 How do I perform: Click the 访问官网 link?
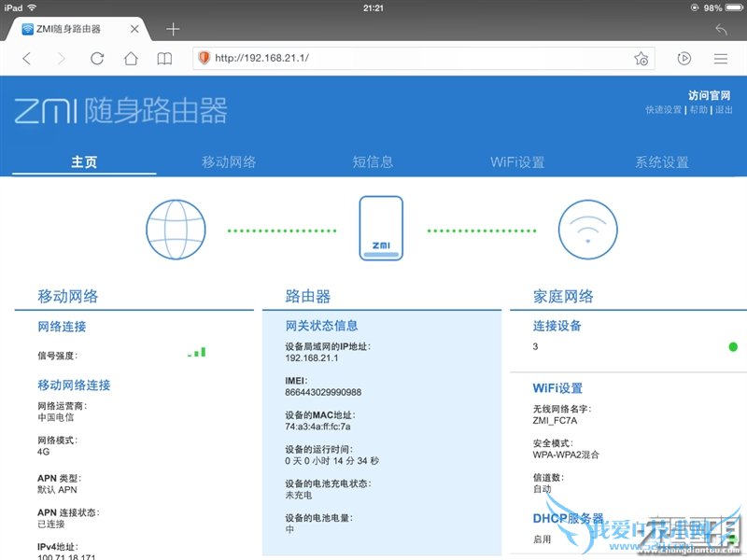[710, 95]
